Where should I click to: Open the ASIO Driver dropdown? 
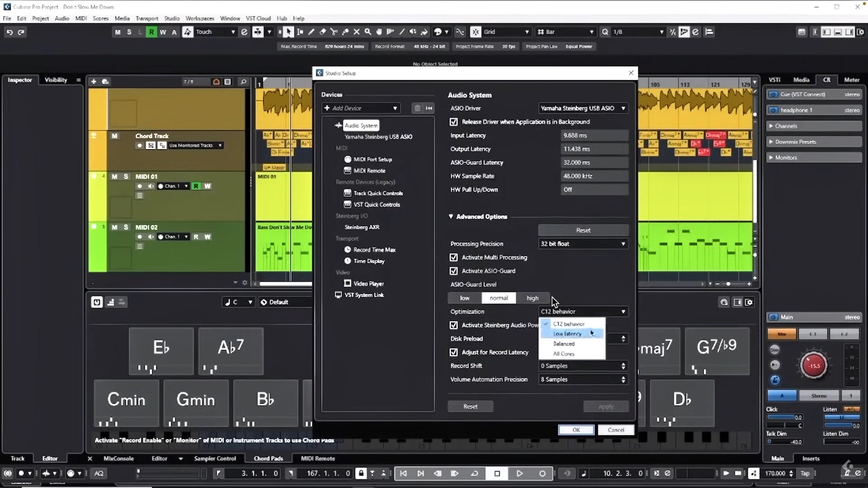583,108
